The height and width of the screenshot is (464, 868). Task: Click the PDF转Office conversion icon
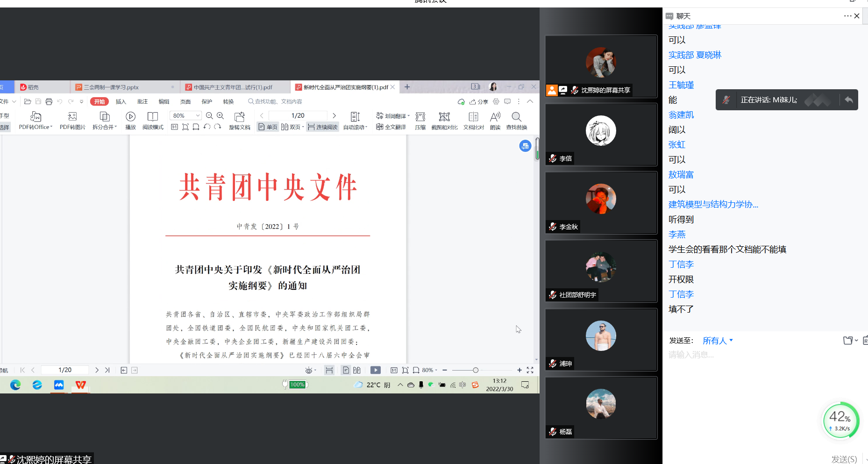click(x=36, y=116)
